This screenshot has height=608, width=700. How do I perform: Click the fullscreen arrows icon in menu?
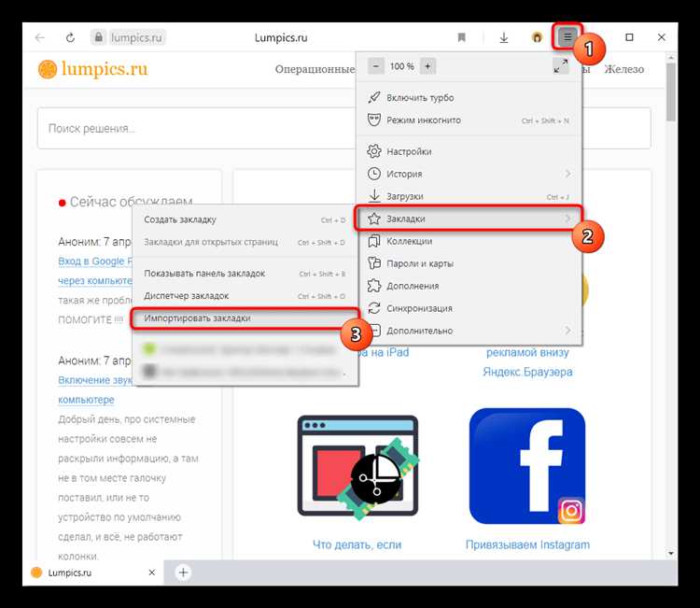[x=560, y=66]
